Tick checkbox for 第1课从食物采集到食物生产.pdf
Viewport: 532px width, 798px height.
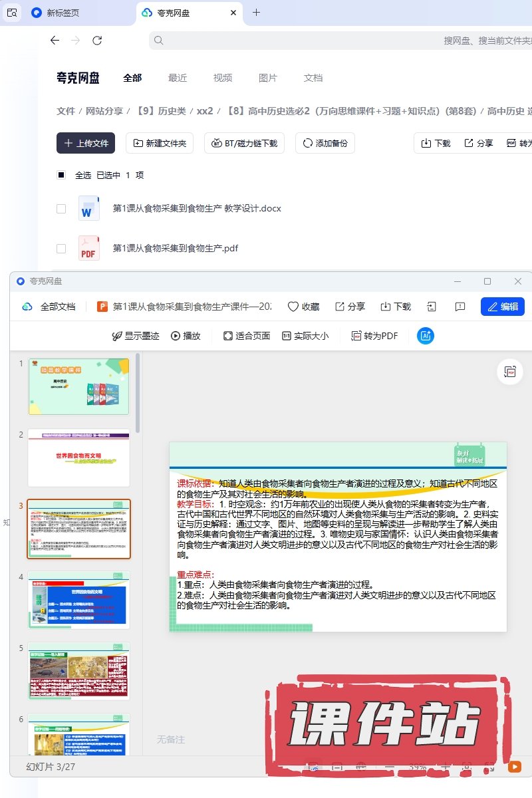(x=61, y=249)
